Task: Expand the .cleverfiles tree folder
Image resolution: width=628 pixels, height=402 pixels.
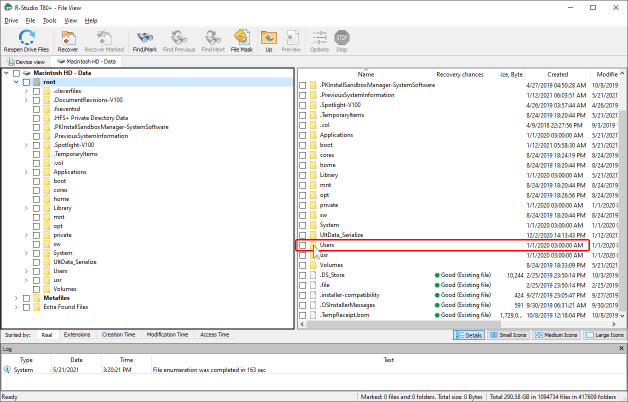Action: [26, 91]
